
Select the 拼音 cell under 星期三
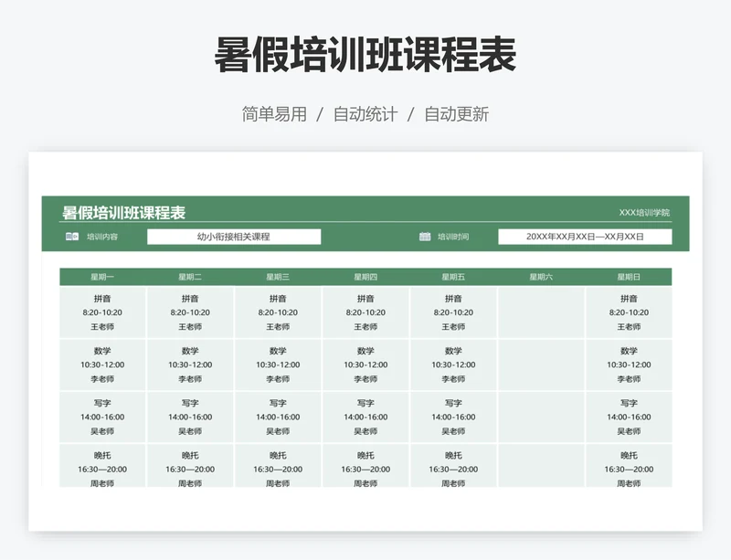tap(278, 312)
